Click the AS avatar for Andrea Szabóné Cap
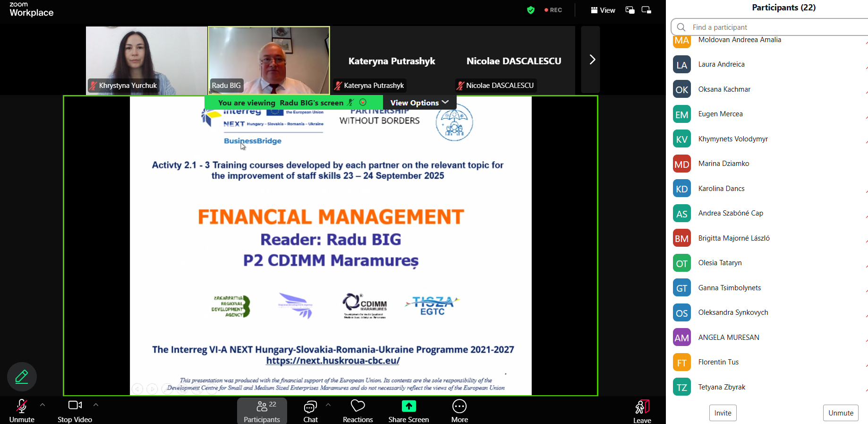 tap(682, 214)
